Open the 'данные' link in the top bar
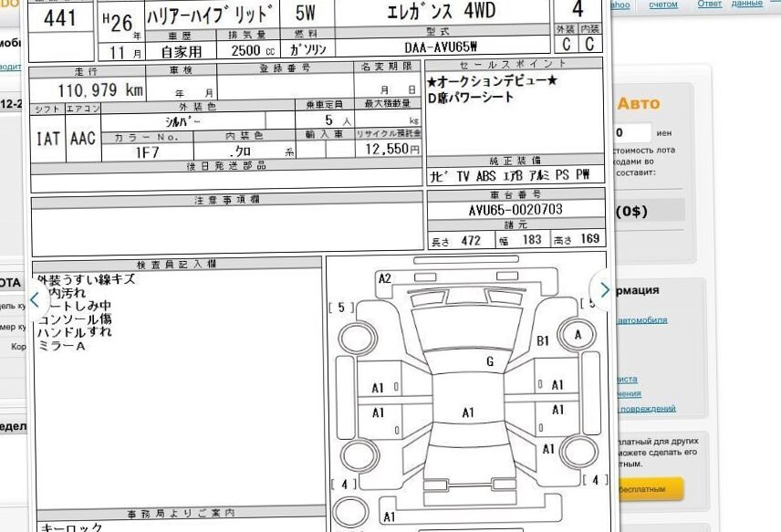781x532 pixels. 746,4
